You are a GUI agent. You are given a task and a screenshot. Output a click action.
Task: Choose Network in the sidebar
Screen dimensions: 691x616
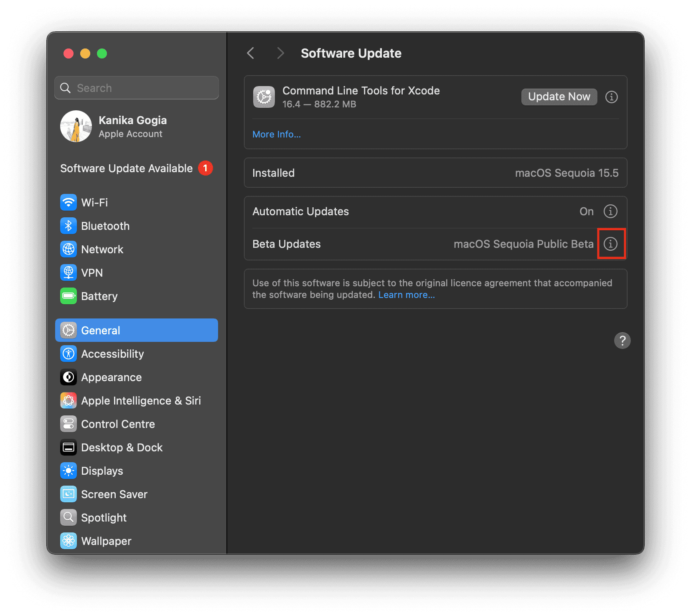(x=136, y=249)
